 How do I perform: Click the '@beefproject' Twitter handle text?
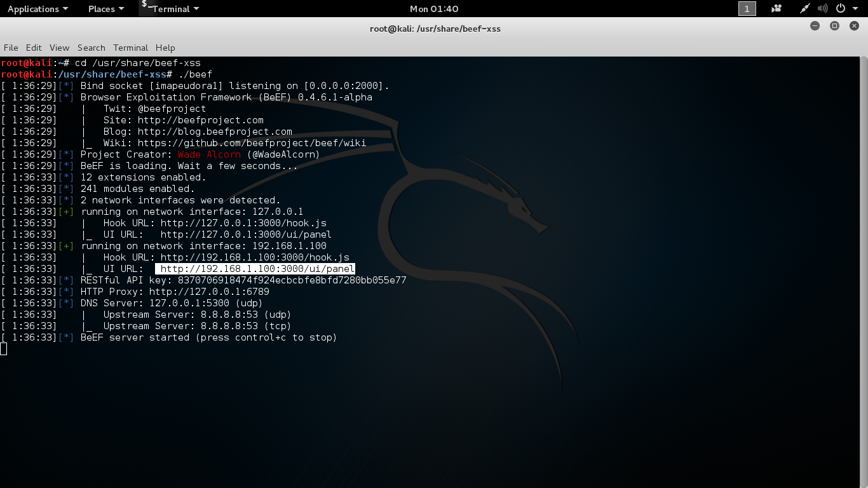pos(172,109)
